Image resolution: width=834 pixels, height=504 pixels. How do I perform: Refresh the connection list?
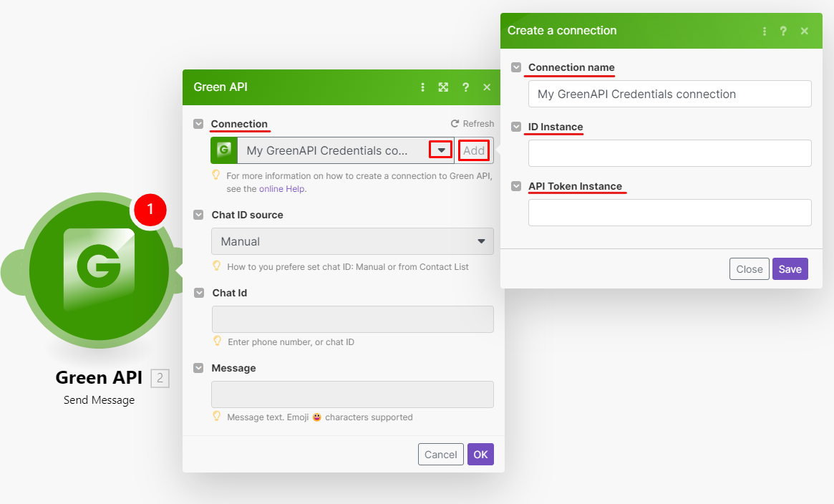tap(472, 124)
